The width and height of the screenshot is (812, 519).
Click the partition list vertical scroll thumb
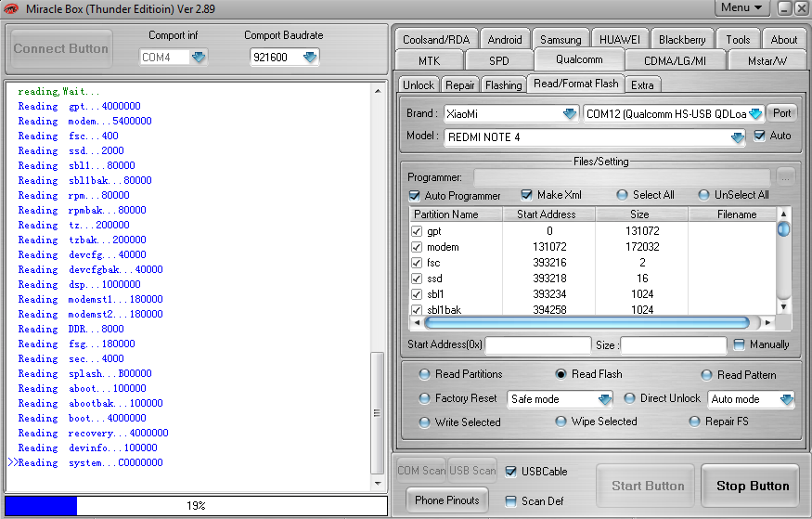click(x=783, y=228)
